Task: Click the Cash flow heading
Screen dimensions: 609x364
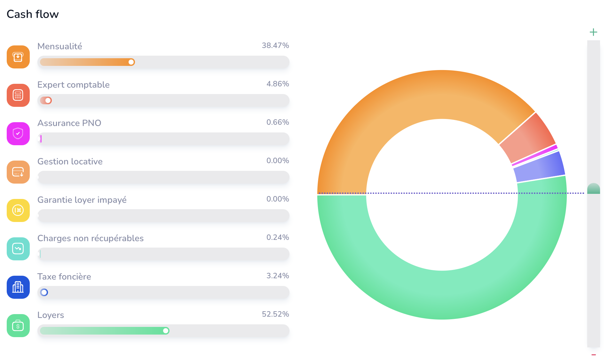Action: pos(32,14)
